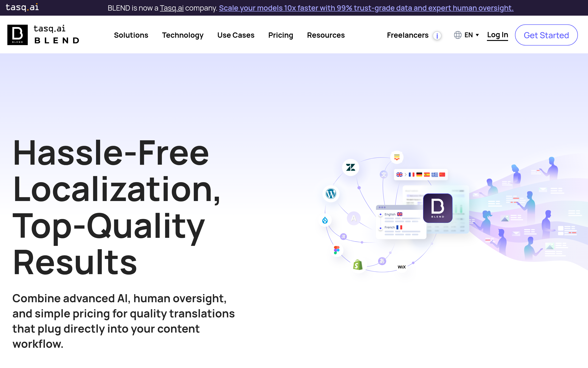Click the Drupal droplet icon
The height and width of the screenshot is (368, 588).
325,220
